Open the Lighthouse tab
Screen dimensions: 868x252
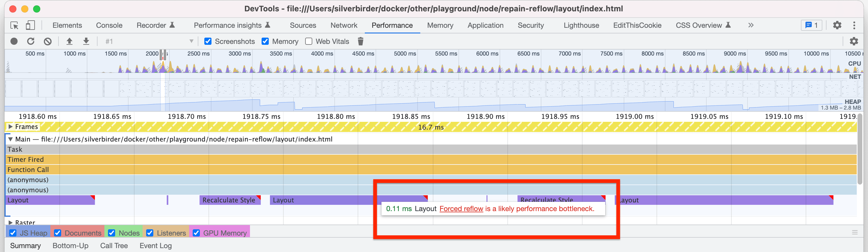pos(581,25)
